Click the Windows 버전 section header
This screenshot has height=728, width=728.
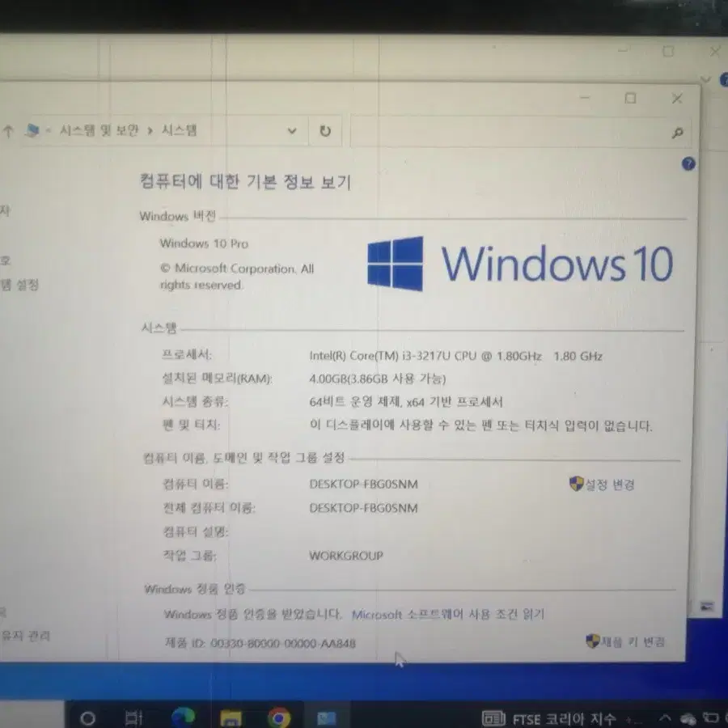coord(177,216)
